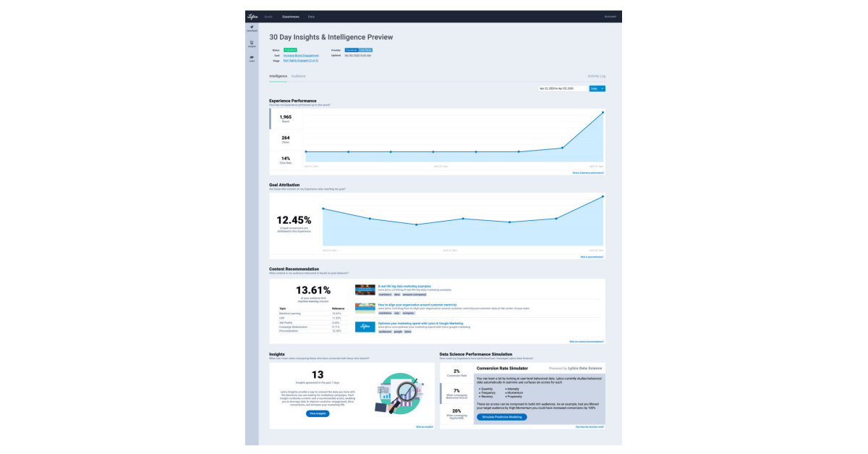Select the 2% Conversion Rate simulator card
Image resolution: width=868 pixels, height=454 pixels.
coord(455,371)
